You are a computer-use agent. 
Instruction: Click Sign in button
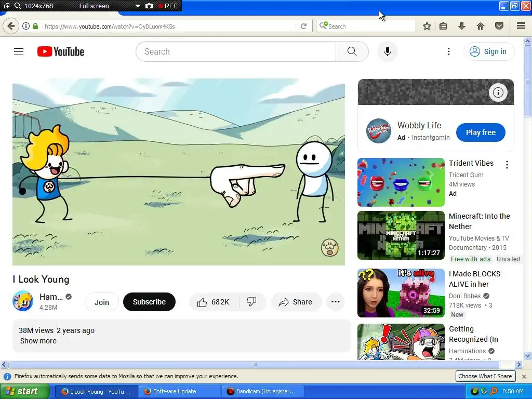pyautogui.click(x=488, y=51)
